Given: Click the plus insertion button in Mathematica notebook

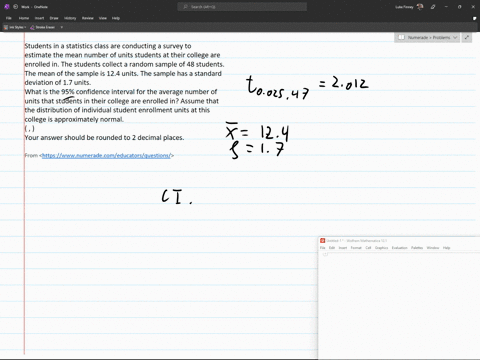Looking at the screenshot, I should [x=325, y=254].
